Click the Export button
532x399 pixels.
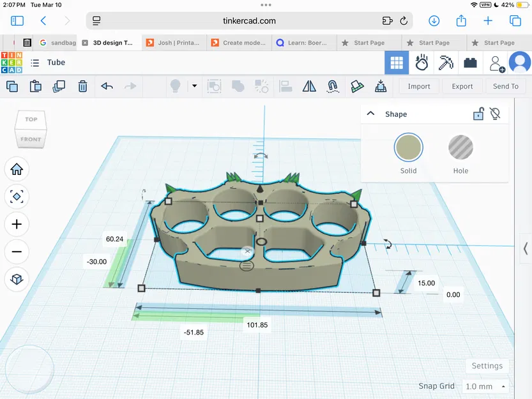(x=462, y=86)
